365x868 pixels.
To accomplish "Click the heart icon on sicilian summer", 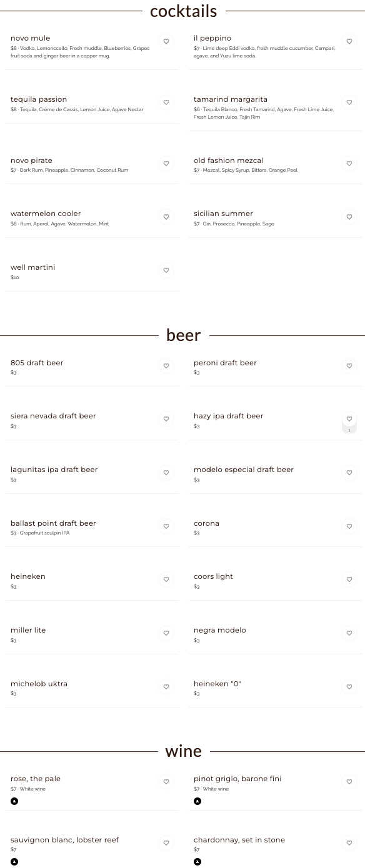I will click(x=349, y=217).
